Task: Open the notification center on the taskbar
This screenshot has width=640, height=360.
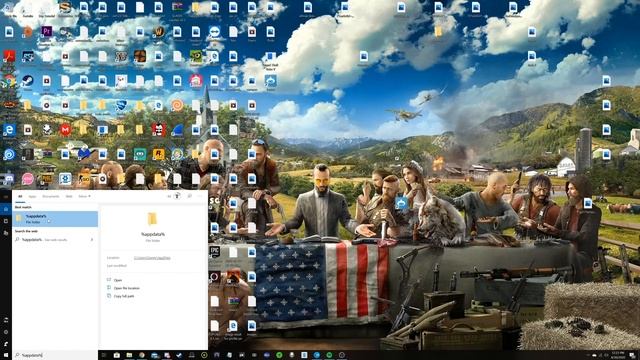Action: [632, 355]
